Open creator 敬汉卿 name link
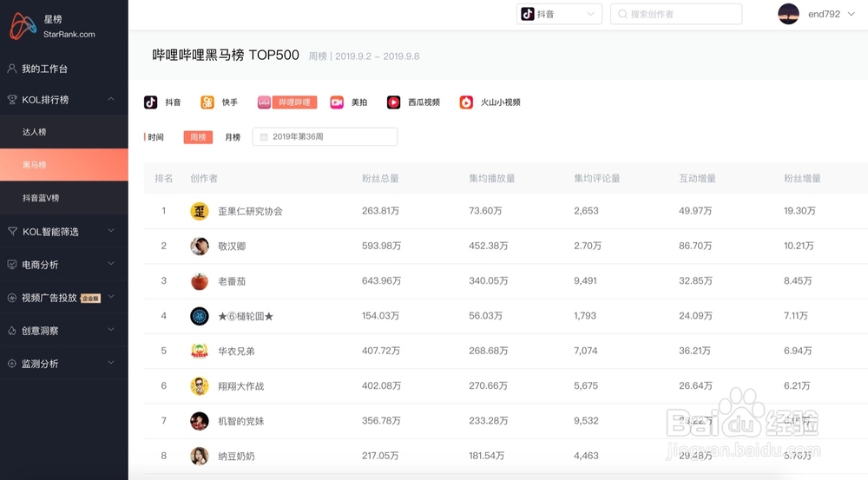 click(x=232, y=247)
